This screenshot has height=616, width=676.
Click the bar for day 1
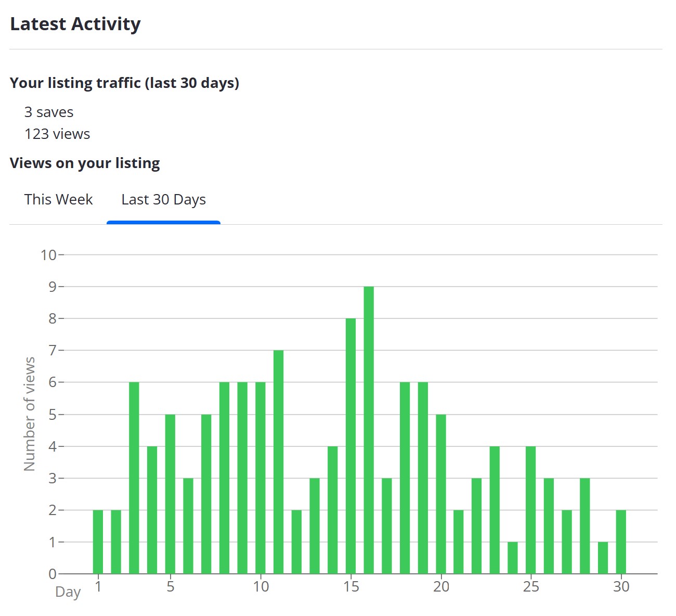click(98, 542)
